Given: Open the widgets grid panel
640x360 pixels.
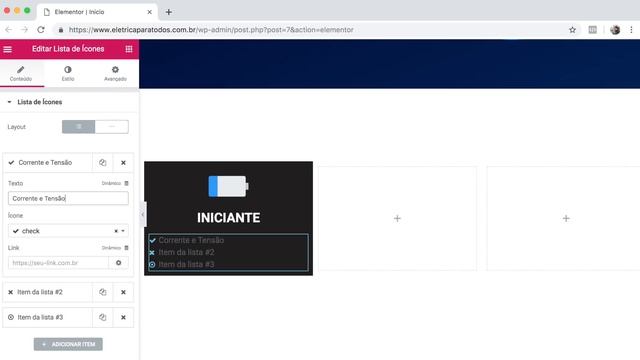Looking at the screenshot, I should click(x=129, y=49).
